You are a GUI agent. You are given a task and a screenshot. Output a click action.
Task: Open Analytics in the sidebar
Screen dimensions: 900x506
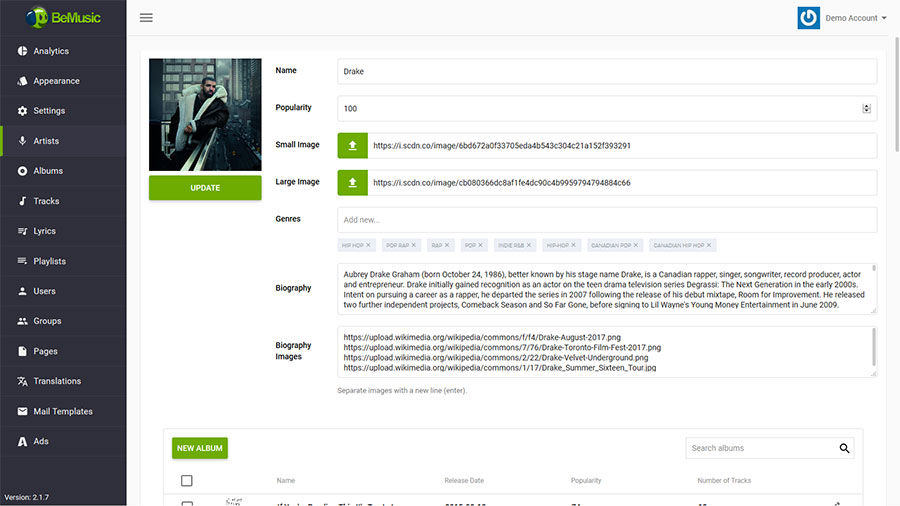[x=51, y=51]
